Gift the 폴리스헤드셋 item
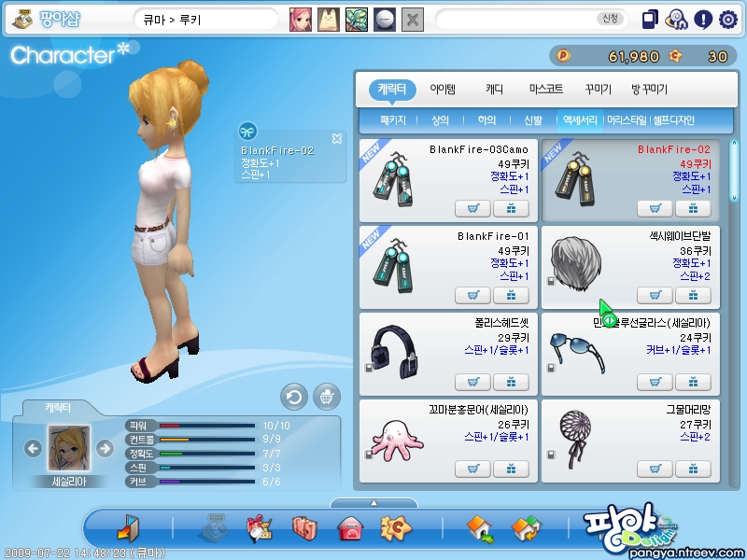Screen dimensions: 747x560 [x=511, y=382]
